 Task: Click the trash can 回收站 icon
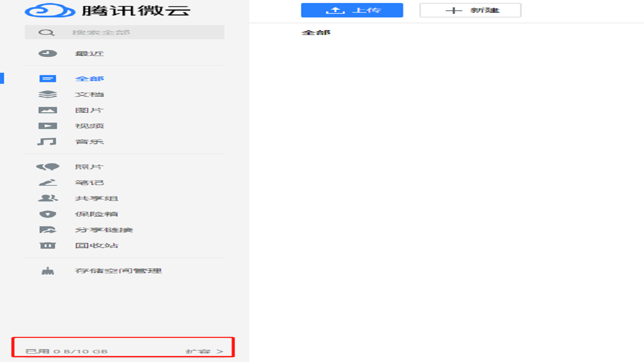[x=48, y=245]
